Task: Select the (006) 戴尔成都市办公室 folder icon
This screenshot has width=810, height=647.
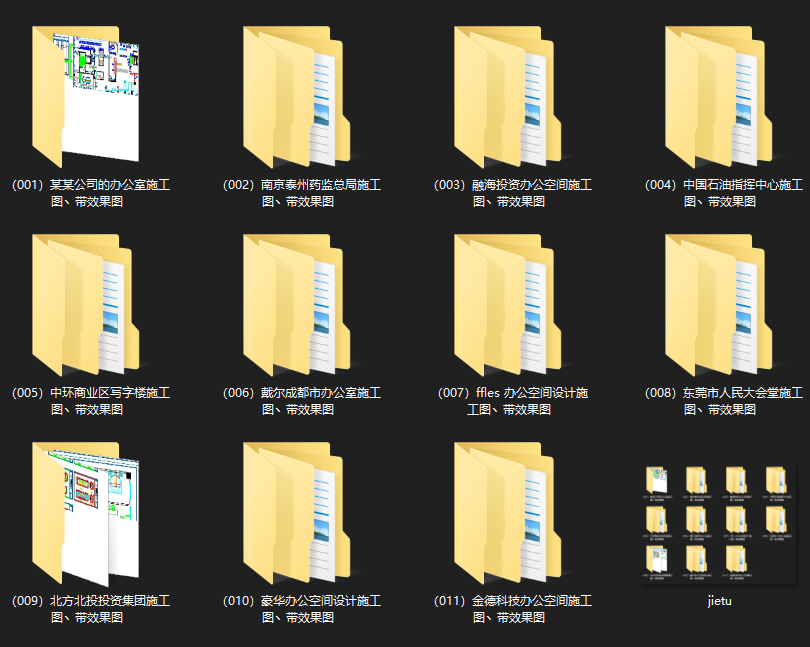Action: point(297,305)
